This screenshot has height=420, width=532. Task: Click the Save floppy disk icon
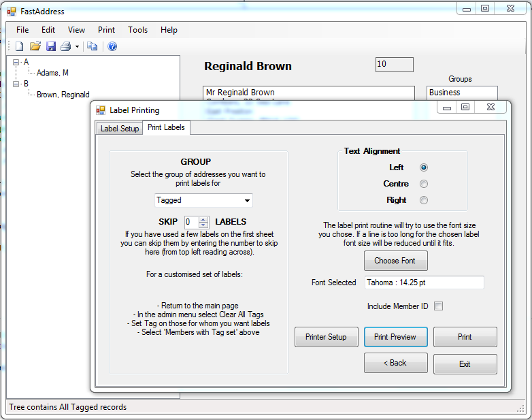[x=51, y=46]
